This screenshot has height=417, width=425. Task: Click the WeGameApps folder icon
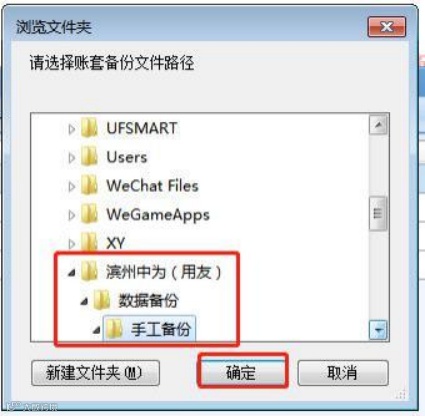click(x=89, y=214)
